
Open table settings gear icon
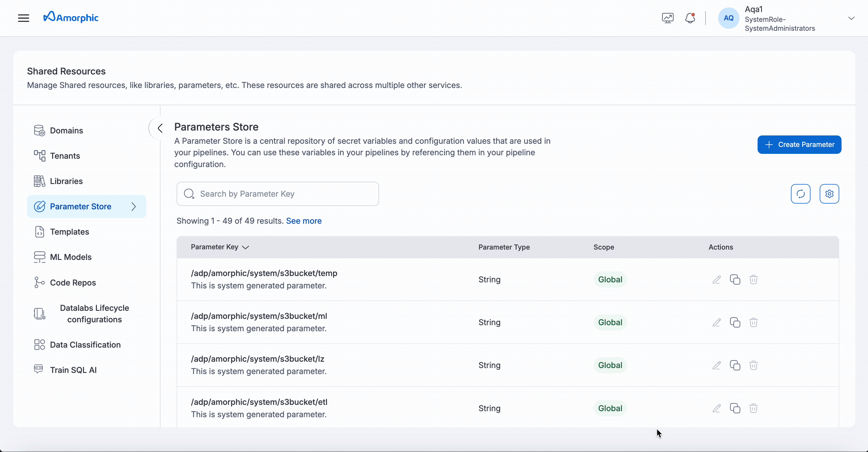[829, 194]
